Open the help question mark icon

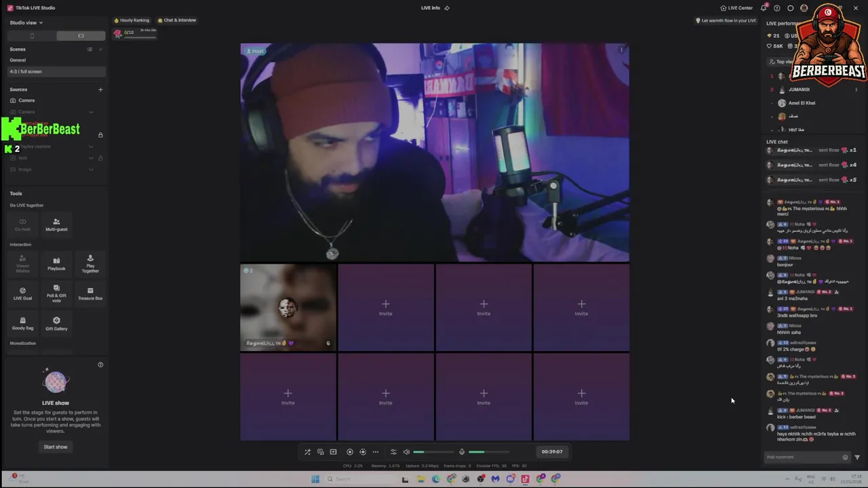coord(777,8)
